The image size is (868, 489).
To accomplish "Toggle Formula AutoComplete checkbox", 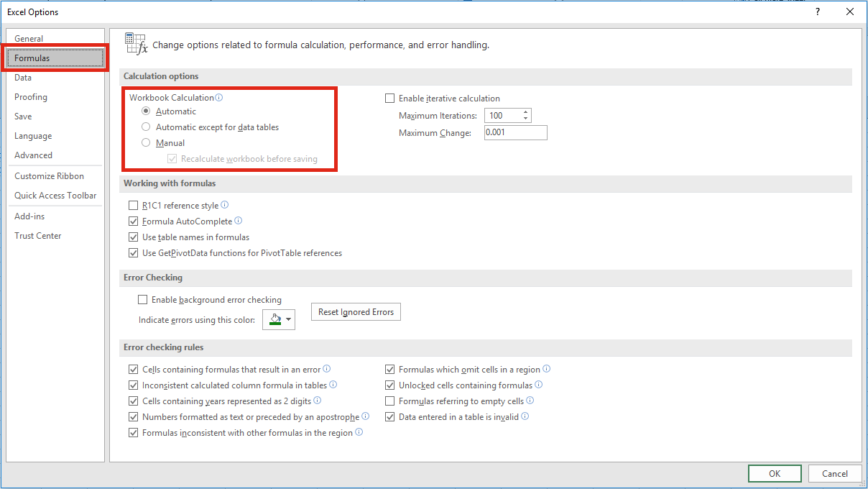I will click(133, 221).
